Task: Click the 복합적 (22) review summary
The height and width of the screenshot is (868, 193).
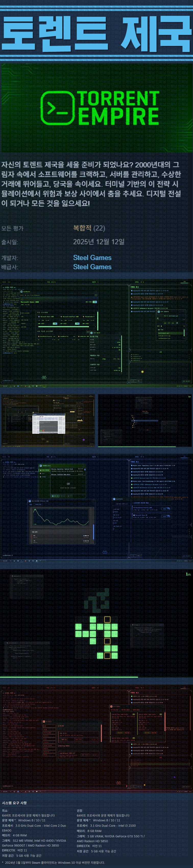Action: [x=89, y=228]
